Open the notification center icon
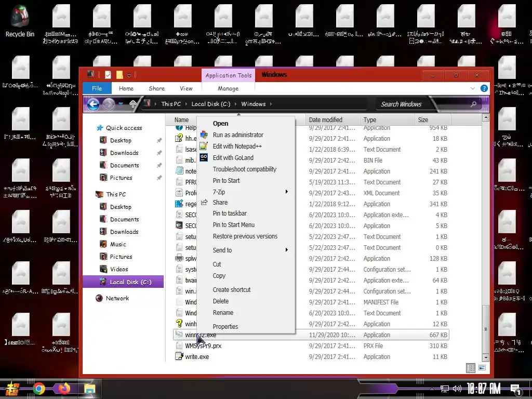The width and height of the screenshot is (532, 399). click(516, 390)
